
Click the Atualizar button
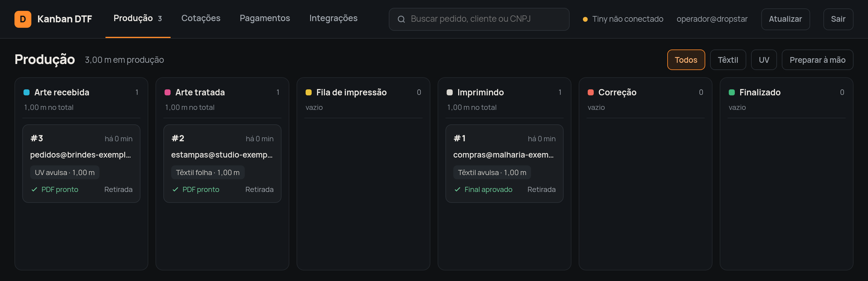pos(785,19)
